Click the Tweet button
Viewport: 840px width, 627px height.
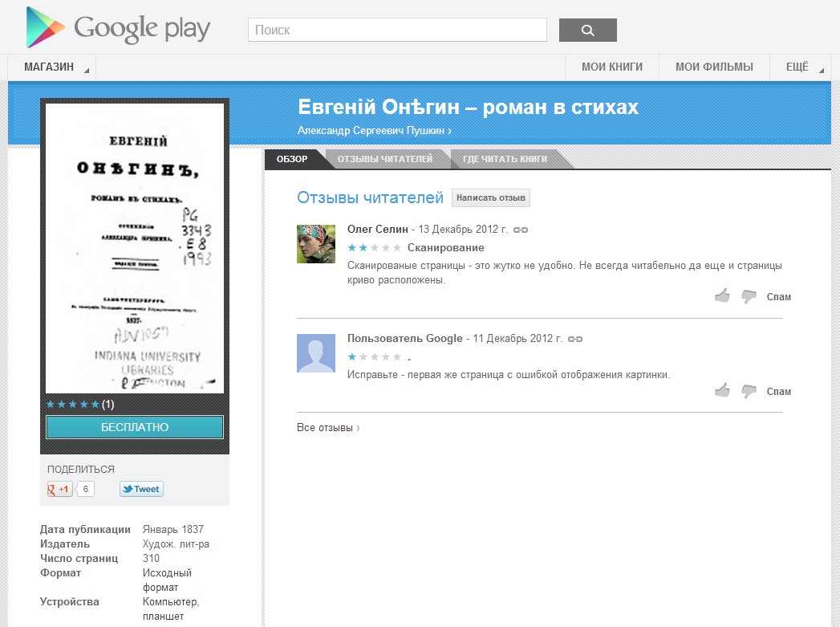click(141, 489)
